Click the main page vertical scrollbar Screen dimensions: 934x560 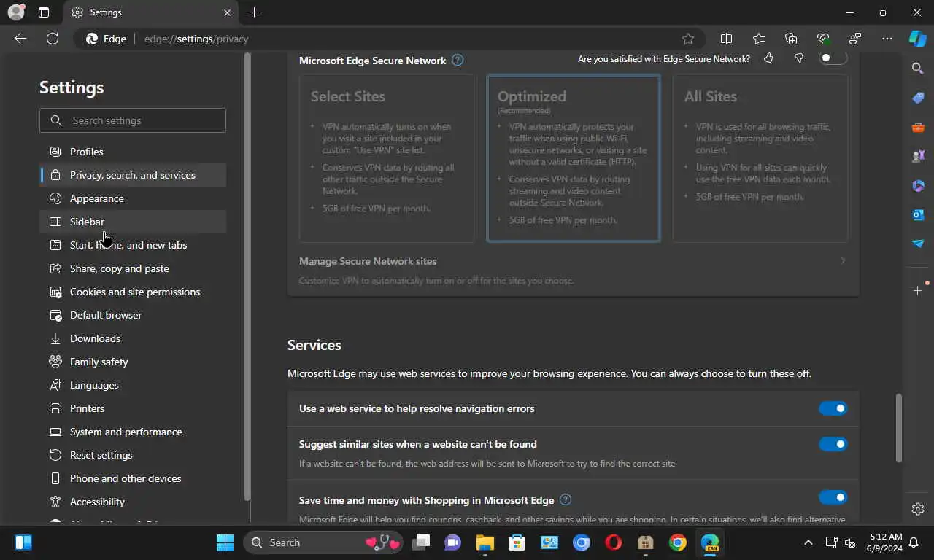[x=898, y=428]
